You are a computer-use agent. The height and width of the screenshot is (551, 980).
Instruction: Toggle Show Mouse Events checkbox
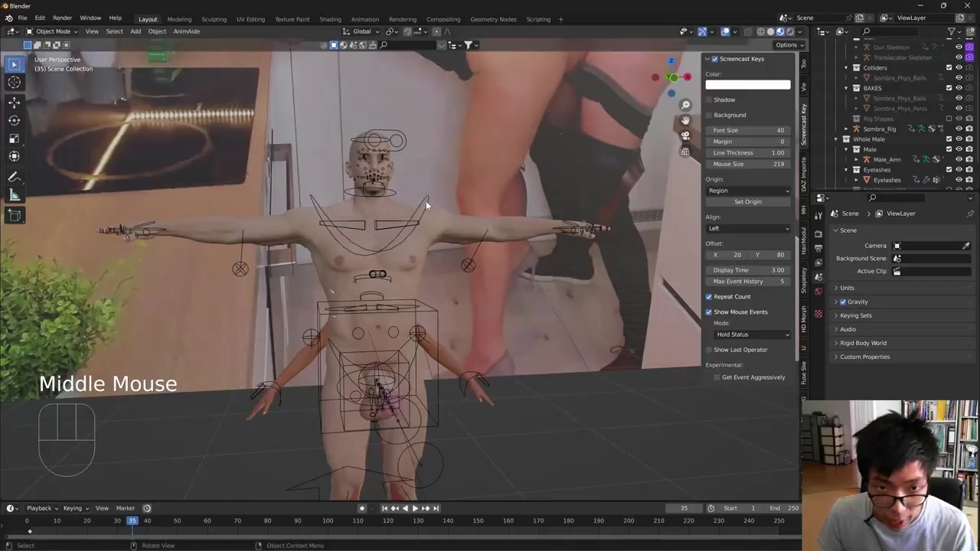[709, 312]
